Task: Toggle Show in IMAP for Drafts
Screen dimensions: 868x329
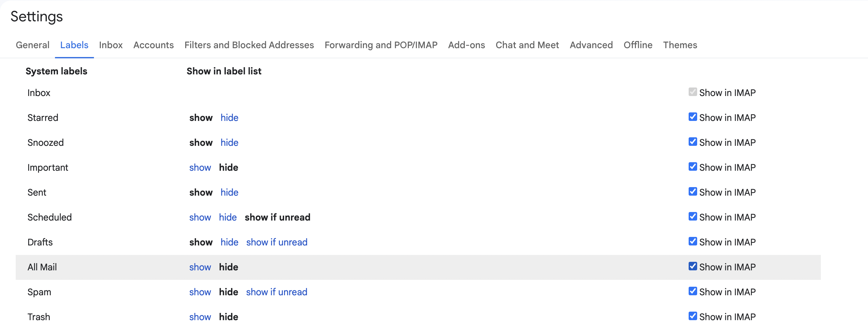Action: 693,241
